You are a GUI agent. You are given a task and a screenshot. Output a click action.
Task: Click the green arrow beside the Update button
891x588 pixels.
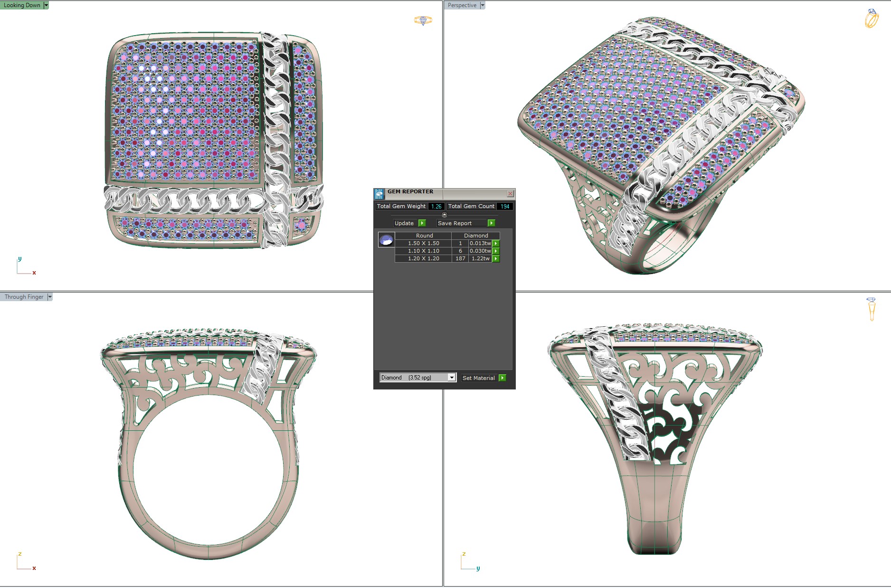click(x=422, y=223)
